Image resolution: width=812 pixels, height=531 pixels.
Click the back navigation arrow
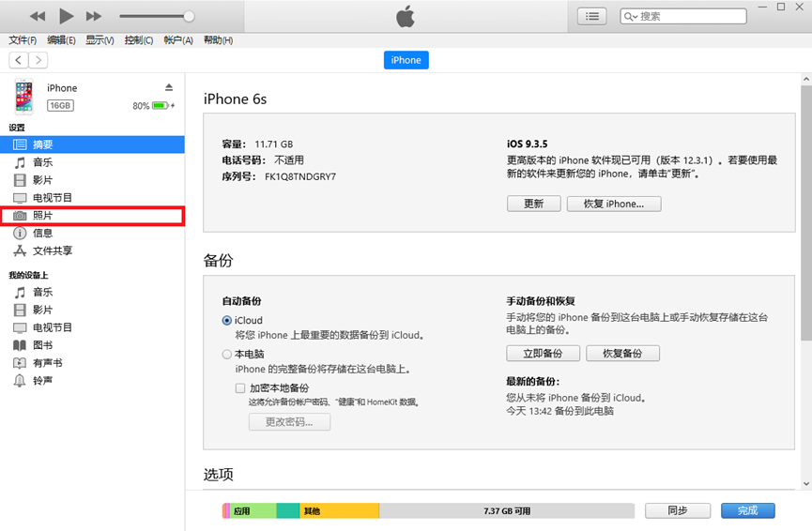(18, 60)
